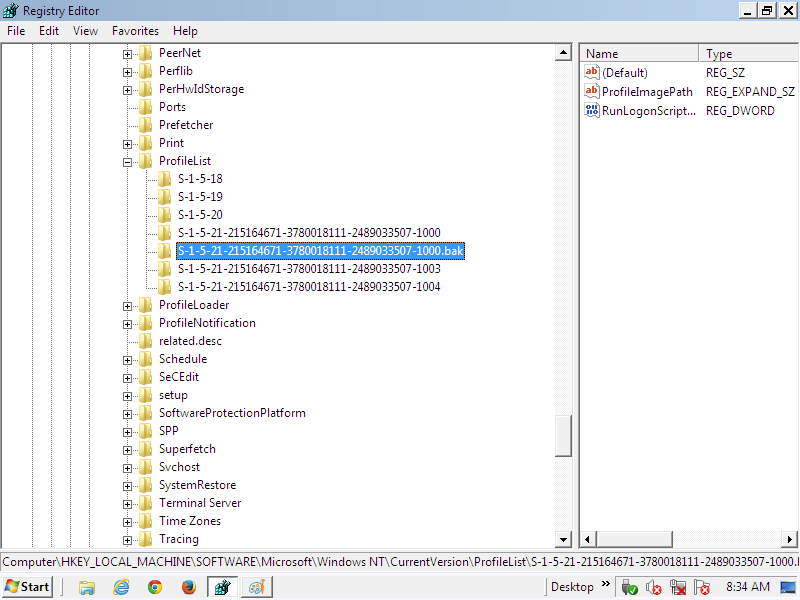Collapse the ProfileList key
This screenshot has width=800, height=600.
128,161
